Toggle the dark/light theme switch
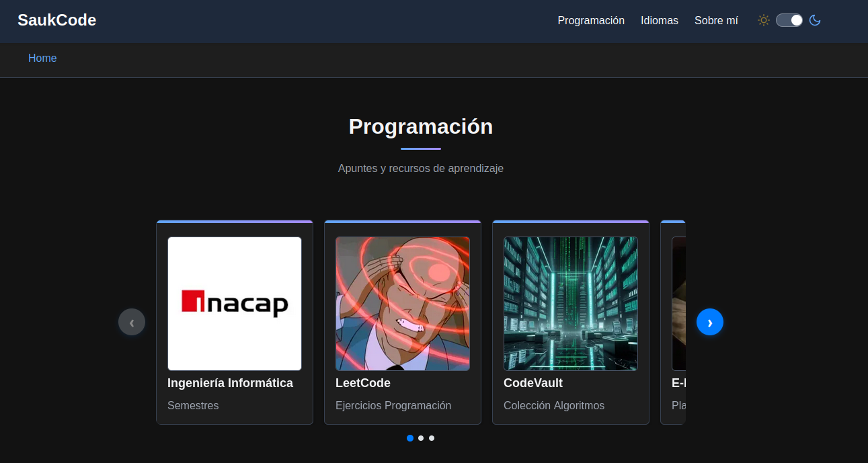The height and width of the screenshot is (463, 868). [789, 20]
